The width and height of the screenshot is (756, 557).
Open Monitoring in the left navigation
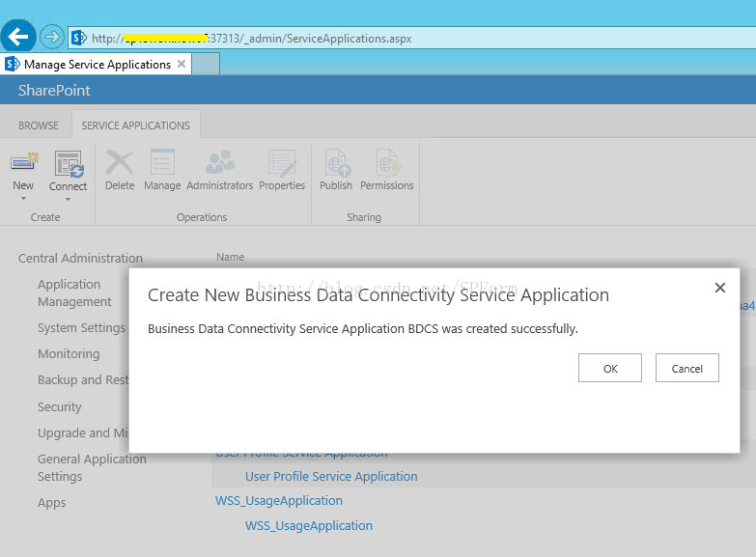click(69, 353)
